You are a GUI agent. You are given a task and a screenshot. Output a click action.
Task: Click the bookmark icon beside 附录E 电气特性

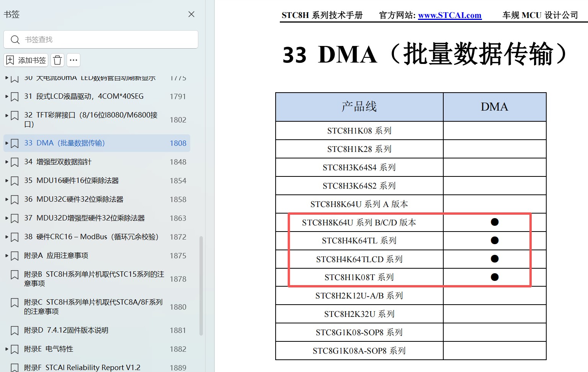[15, 349]
